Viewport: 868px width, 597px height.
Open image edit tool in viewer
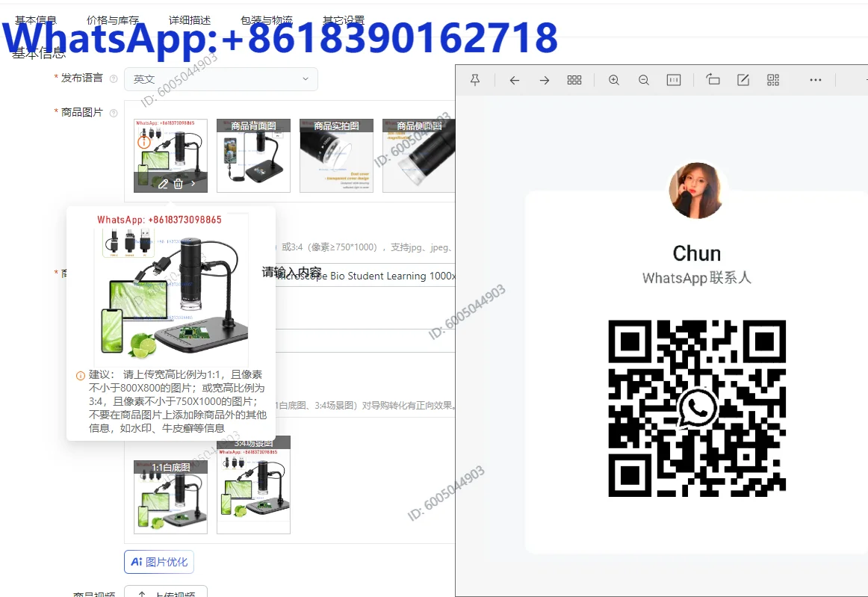(x=743, y=80)
